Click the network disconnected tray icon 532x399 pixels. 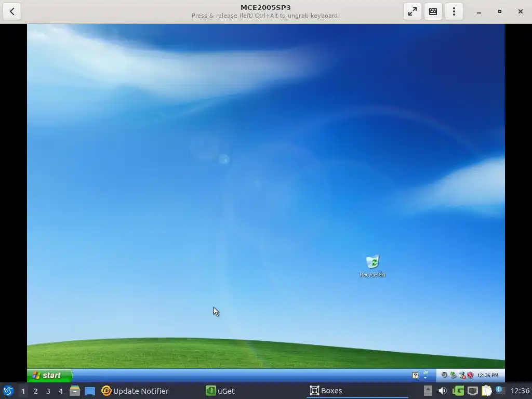462,375
